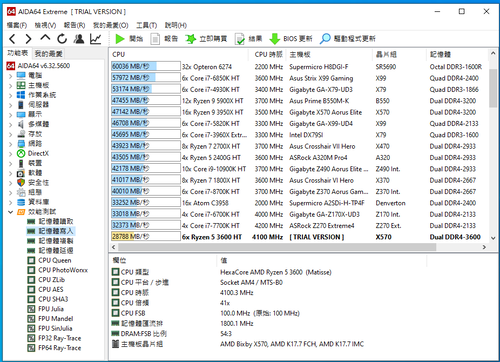Open the View menu (V)
This screenshot has width=500, height=362.
(x=45, y=25)
